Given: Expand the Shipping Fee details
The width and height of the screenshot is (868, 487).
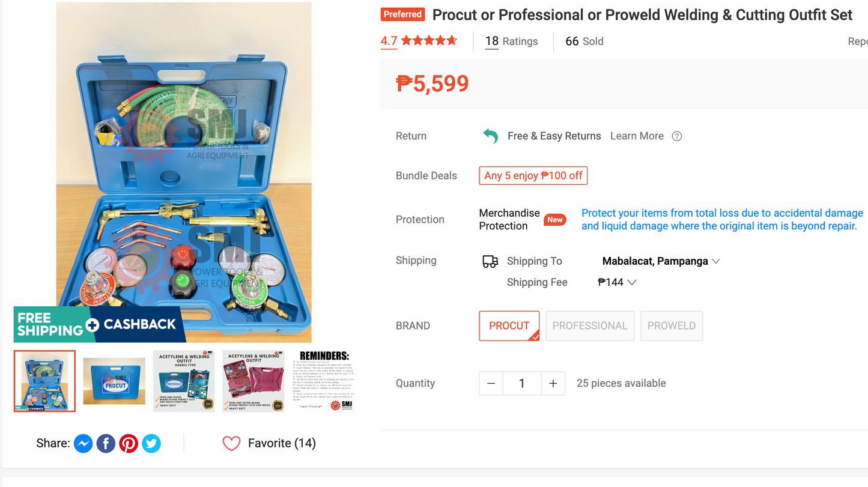Looking at the screenshot, I should coord(616,282).
